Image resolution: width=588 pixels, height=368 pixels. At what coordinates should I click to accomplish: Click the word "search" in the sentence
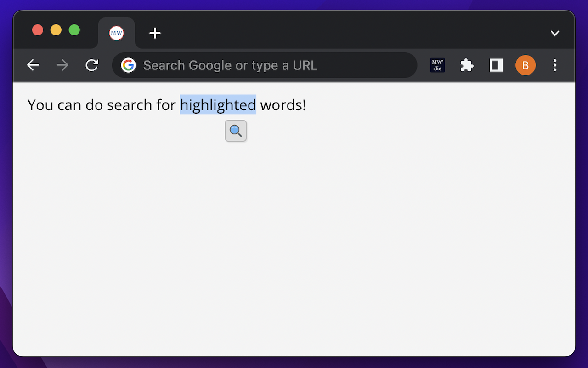pyautogui.click(x=129, y=105)
